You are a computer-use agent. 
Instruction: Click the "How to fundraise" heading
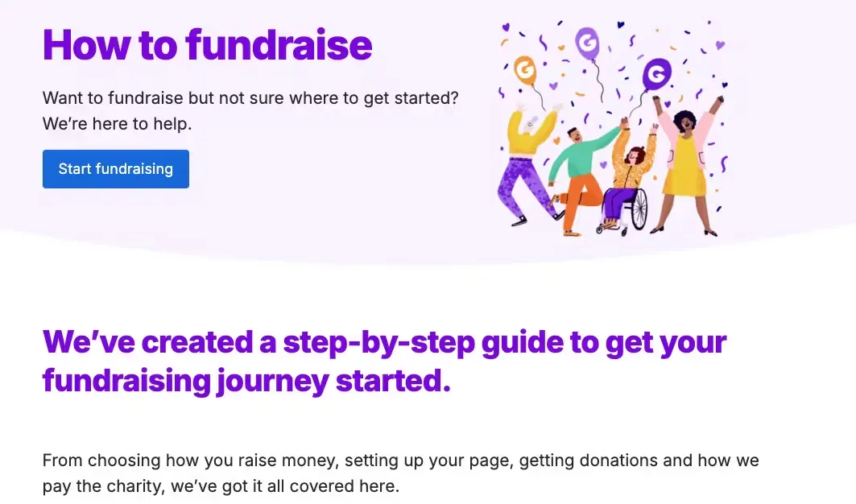coord(207,44)
